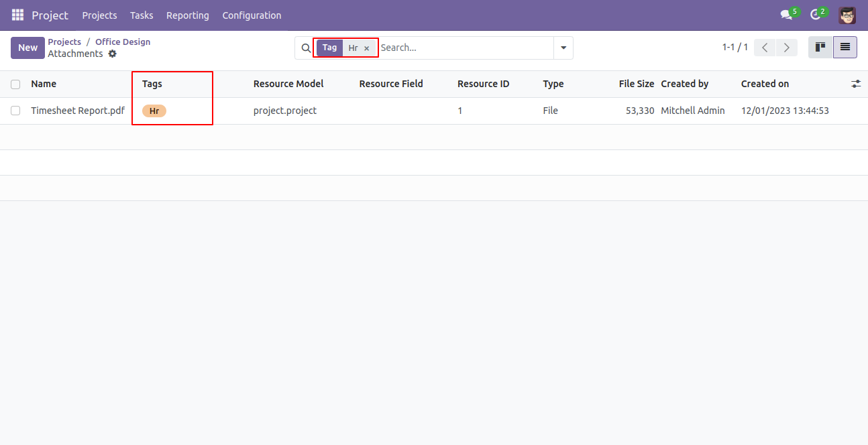Screen dimensions: 868x445
Task: Open the Timesheet Report.pdf record
Action: (x=78, y=111)
